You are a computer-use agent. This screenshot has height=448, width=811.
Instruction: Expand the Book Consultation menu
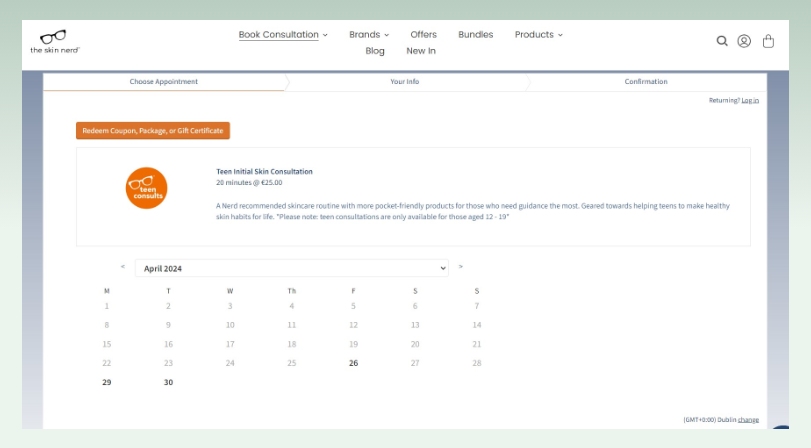(283, 35)
